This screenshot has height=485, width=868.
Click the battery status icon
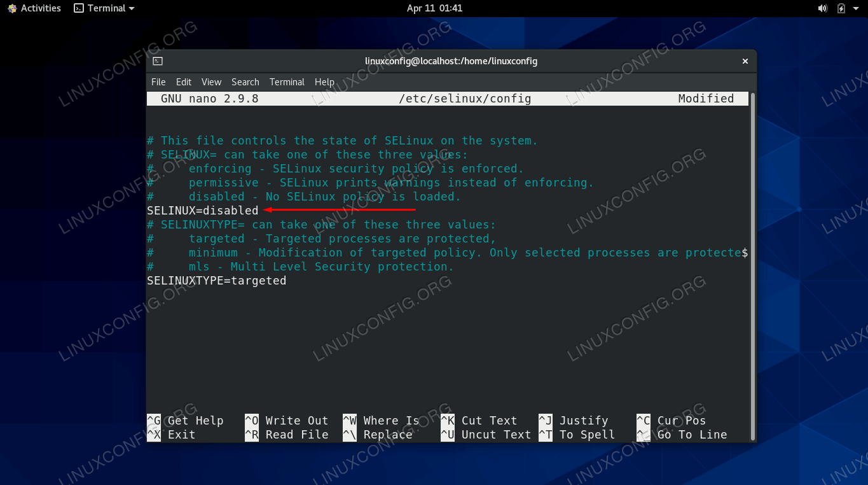(841, 8)
